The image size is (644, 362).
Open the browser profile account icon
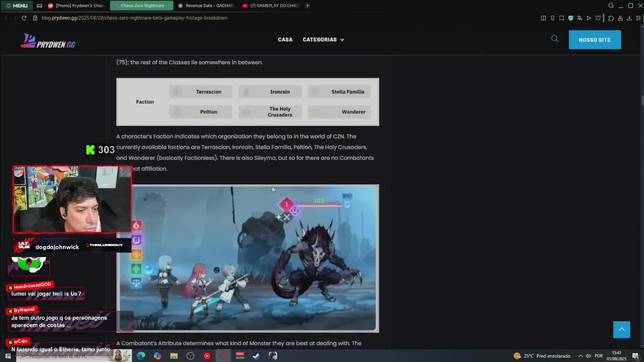(620, 18)
